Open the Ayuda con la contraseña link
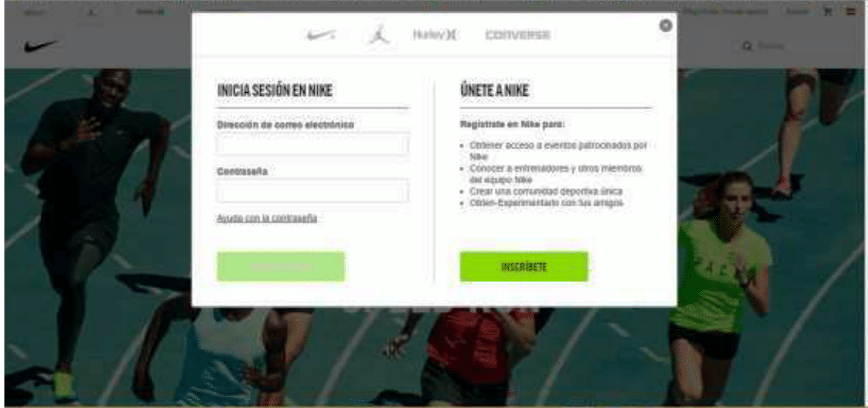868x408 pixels. tap(267, 218)
